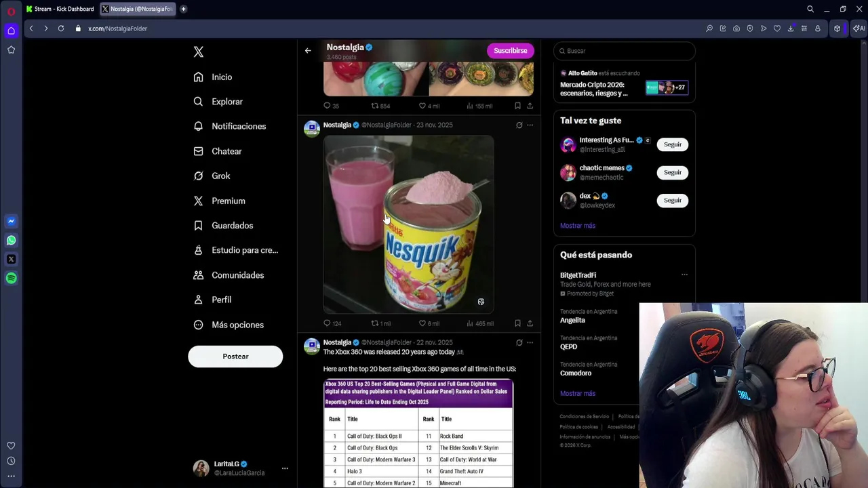This screenshot has height=488, width=868.
Task: View analytics of Nesquik post 465 mil
Action: (x=479, y=323)
